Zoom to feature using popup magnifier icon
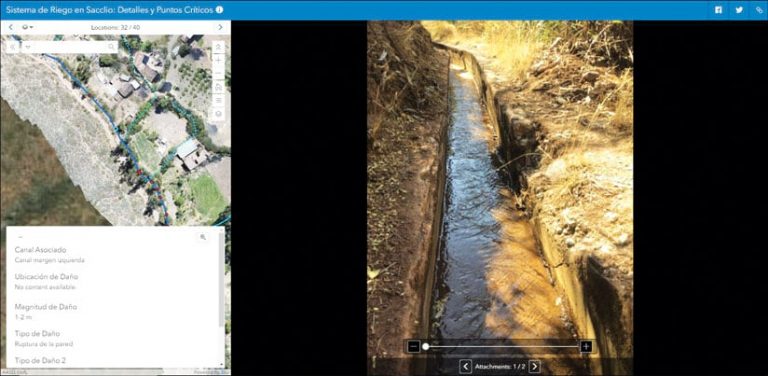The height and width of the screenshot is (376, 768). [203, 237]
